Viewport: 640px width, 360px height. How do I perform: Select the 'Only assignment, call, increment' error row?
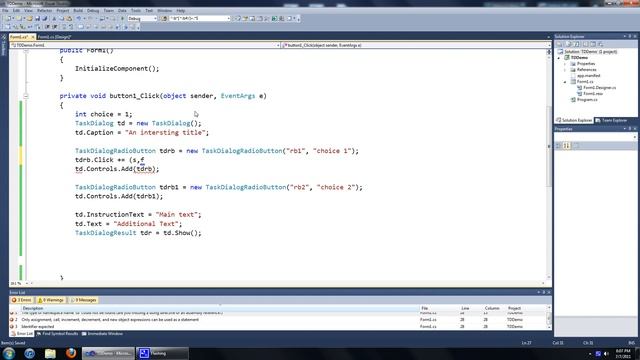click(x=278, y=320)
